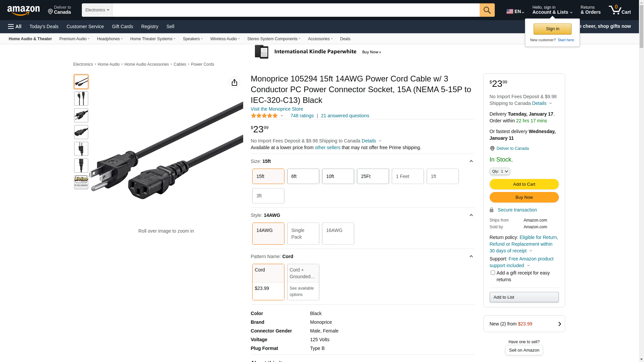Open the Qty quantity dropdown

(x=499, y=171)
